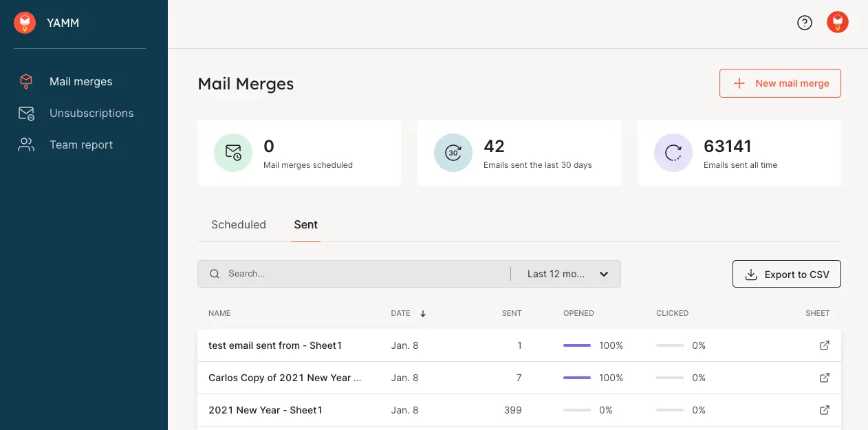Open the help question mark icon
The width and height of the screenshot is (868, 430).
[805, 23]
